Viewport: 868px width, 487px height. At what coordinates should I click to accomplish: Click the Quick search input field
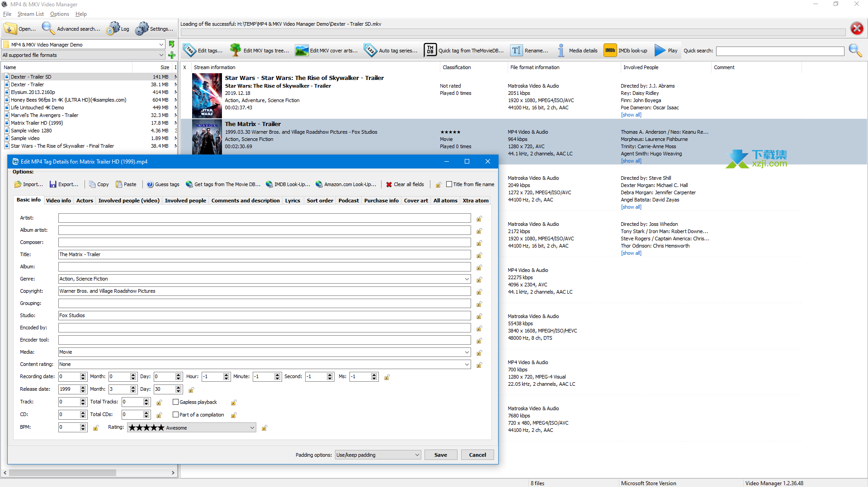point(780,51)
